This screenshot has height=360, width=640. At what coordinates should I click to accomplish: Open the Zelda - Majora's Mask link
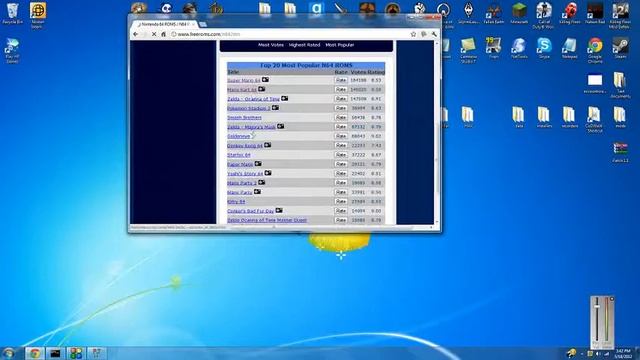(251, 127)
